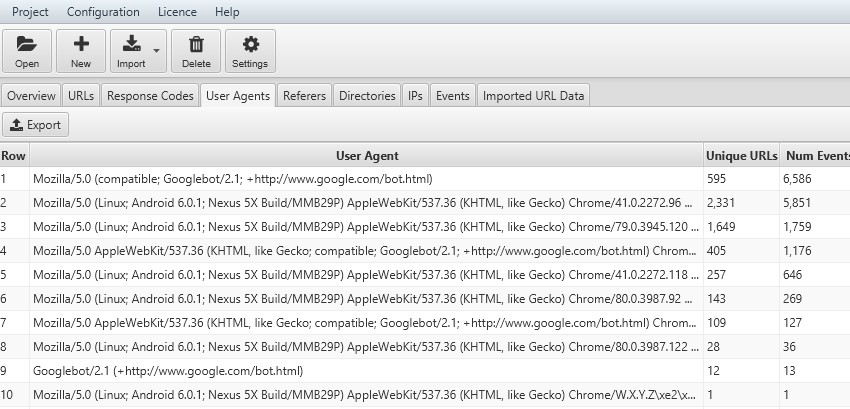Export the User Agents table
Image resolution: width=850 pixels, height=409 pixels.
pyautogui.click(x=35, y=125)
